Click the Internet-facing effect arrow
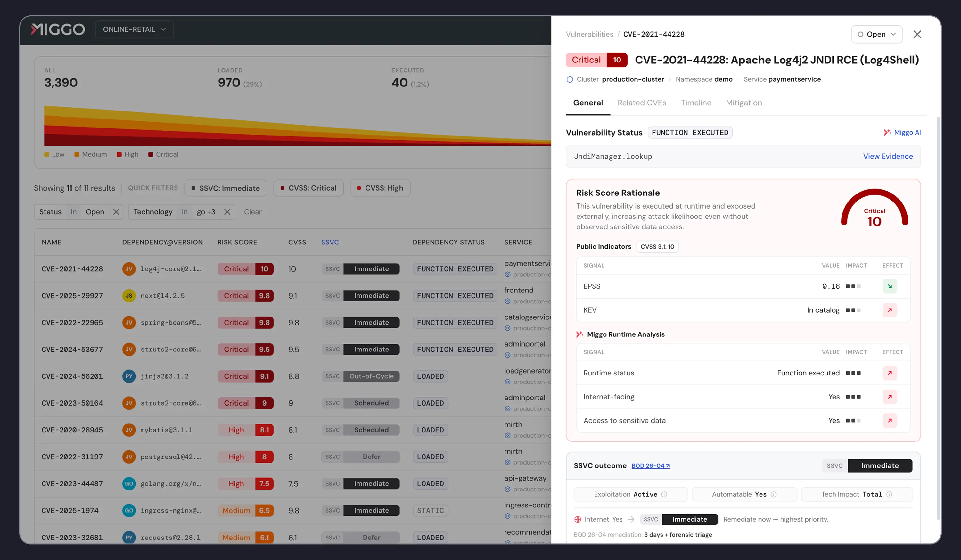Screen dimensions: 961x560 889,397
